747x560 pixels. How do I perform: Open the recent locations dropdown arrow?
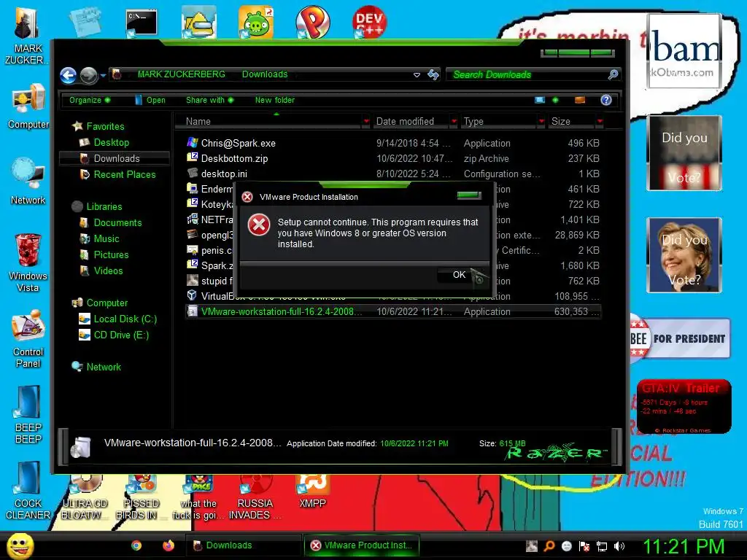pyautogui.click(x=103, y=75)
